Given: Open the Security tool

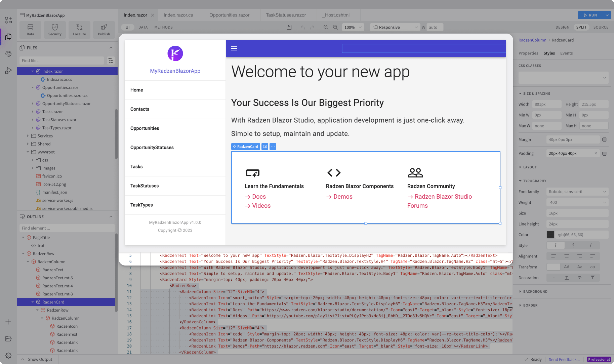Looking at the screenshot, I should [55, 30].
